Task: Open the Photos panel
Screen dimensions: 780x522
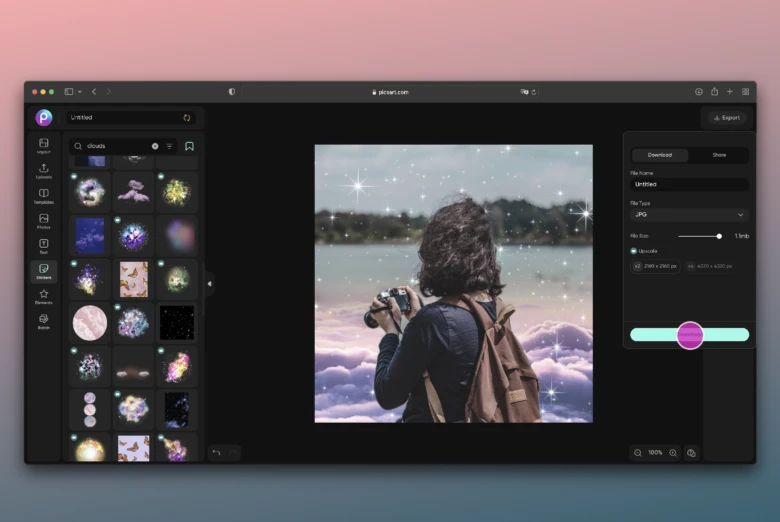Action: pos(43,221)
